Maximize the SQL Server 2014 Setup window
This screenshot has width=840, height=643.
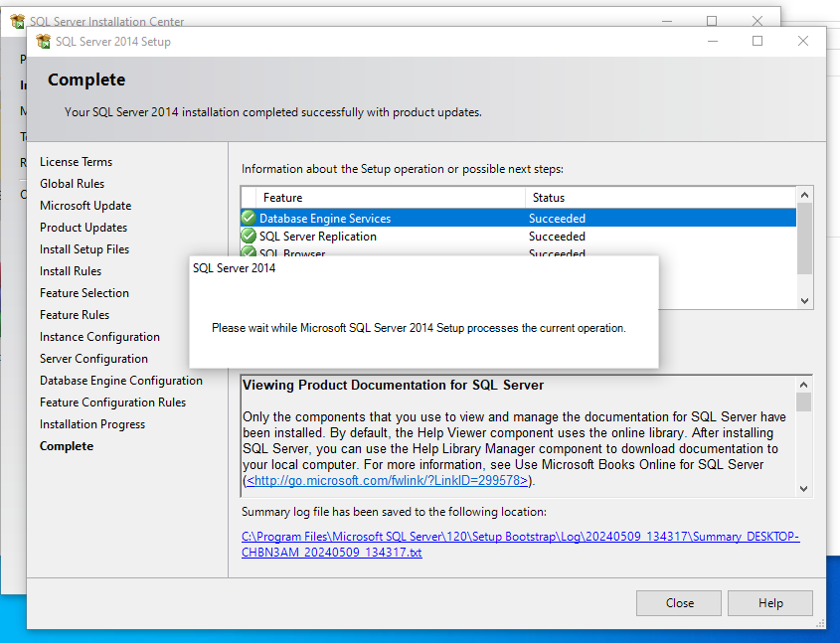757,42
